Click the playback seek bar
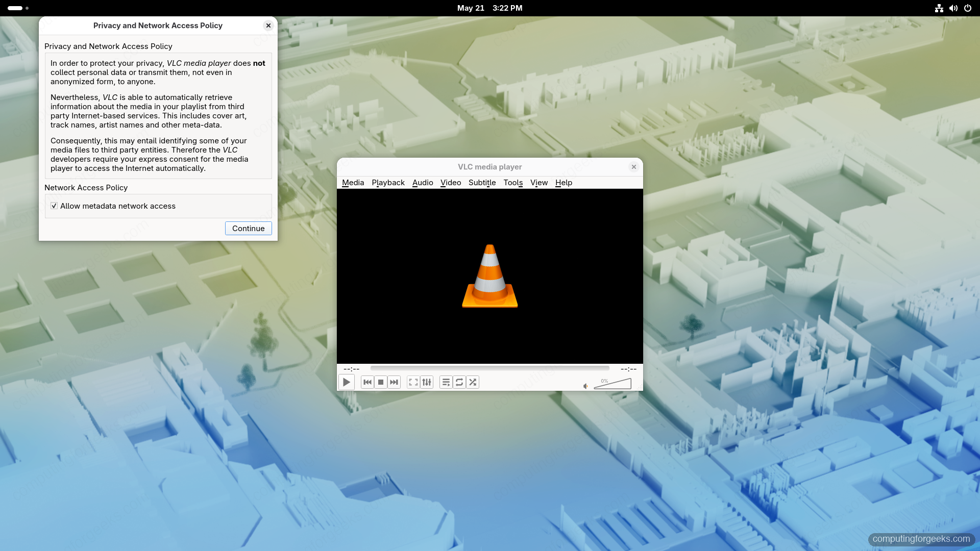This screenshot has width=980, height=551. pyautogui.click(x=490, y=368)
